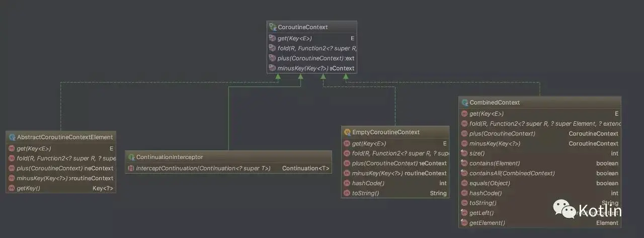This screenshot has width=644, height=238.
Task: Click the object icon beside EmptyCoroutineContext title
Action: point(347,132)
